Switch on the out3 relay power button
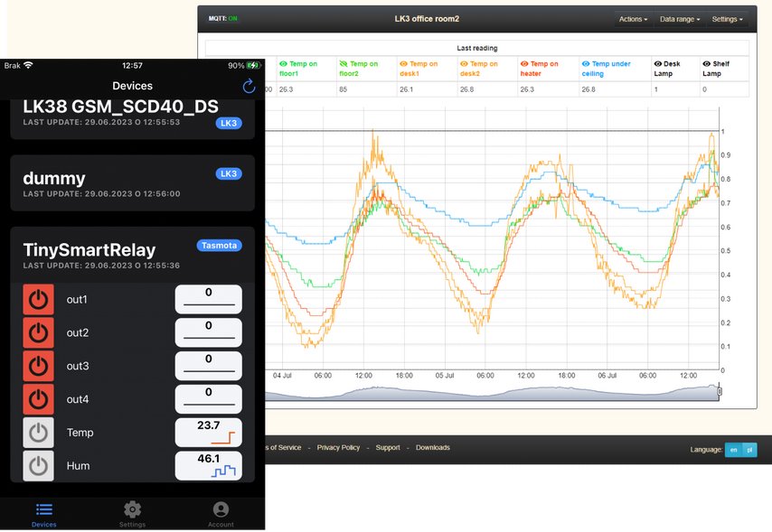 [38, 366]
